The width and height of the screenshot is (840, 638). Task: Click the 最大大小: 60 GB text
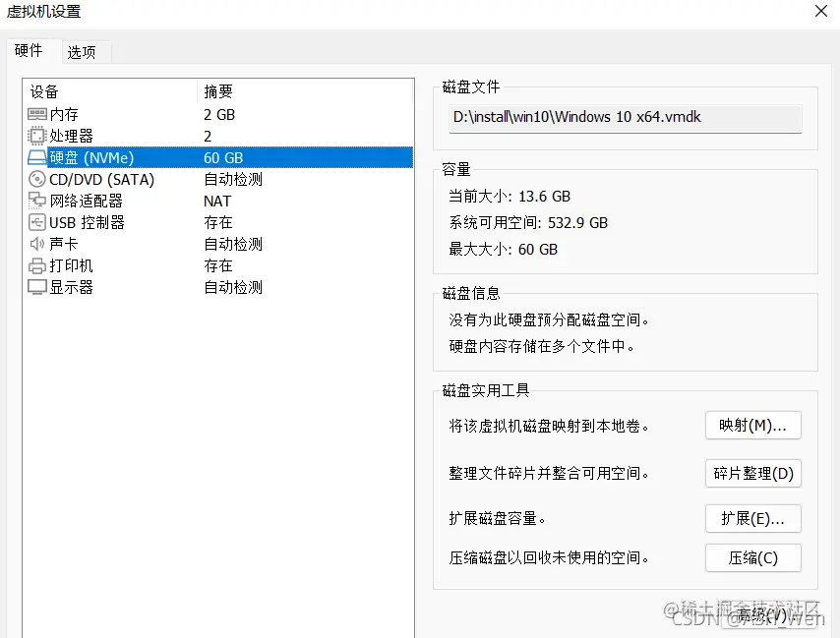tap(503, 250)
